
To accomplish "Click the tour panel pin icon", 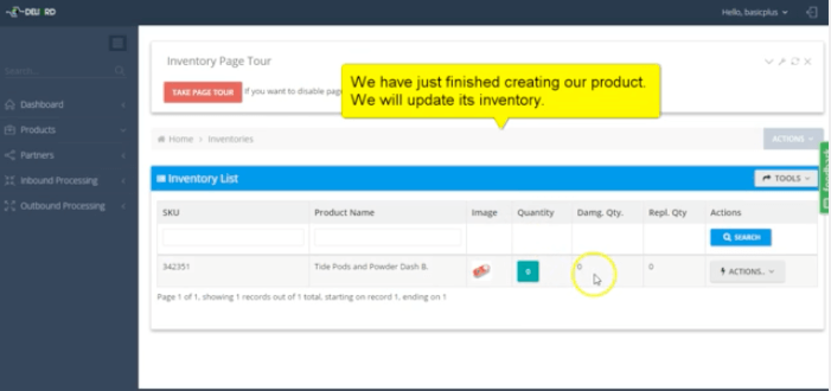I will [782, 61].
